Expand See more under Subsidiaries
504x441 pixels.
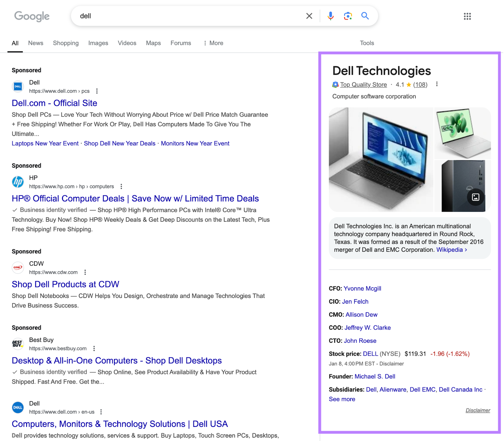(x=341, y=399)
